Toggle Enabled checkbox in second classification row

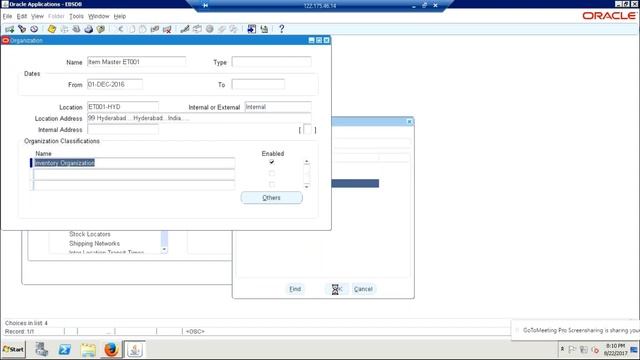coord(272,173)
